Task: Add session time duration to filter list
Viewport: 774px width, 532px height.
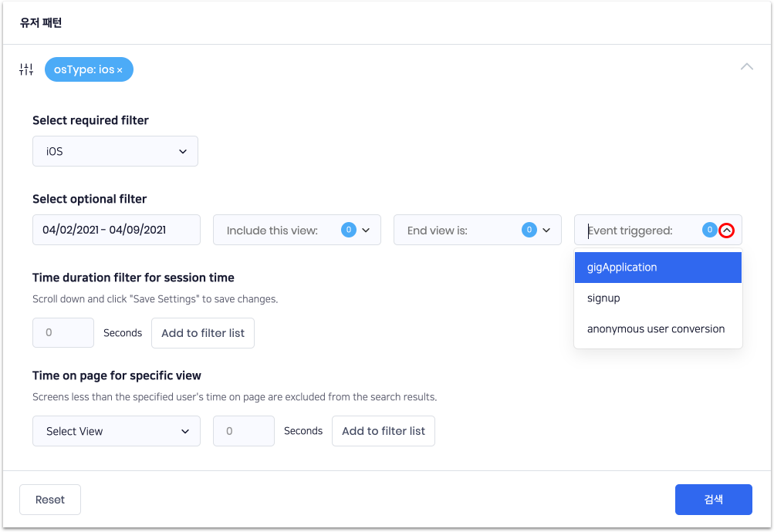Action: (x=203, y=333)
